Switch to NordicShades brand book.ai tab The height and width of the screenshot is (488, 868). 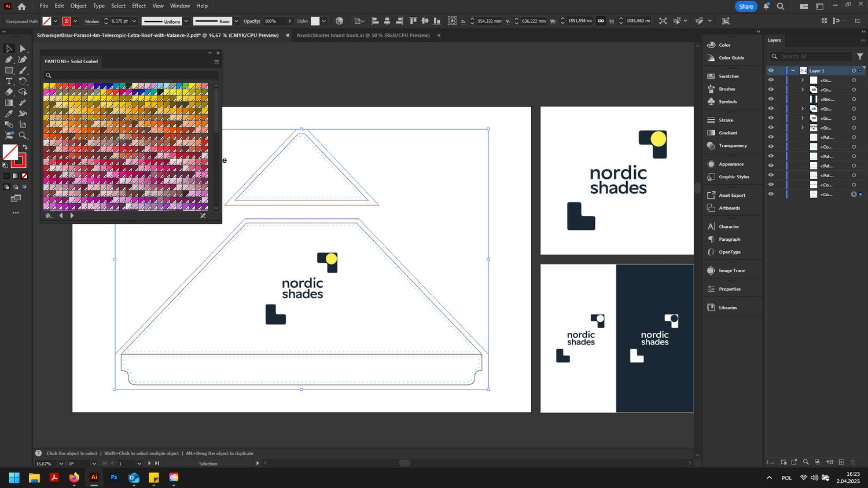coord(363,35)
